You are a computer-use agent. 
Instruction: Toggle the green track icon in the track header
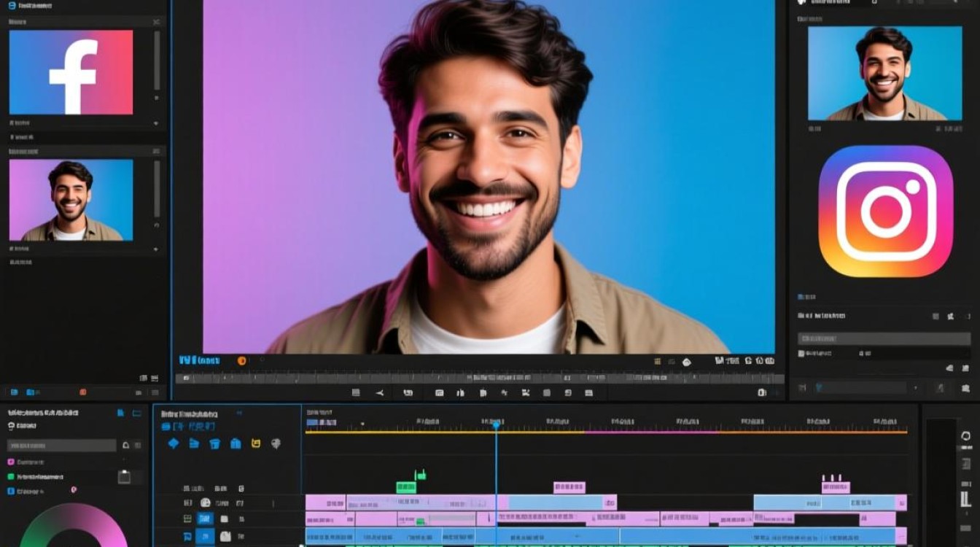pos(187,519)
